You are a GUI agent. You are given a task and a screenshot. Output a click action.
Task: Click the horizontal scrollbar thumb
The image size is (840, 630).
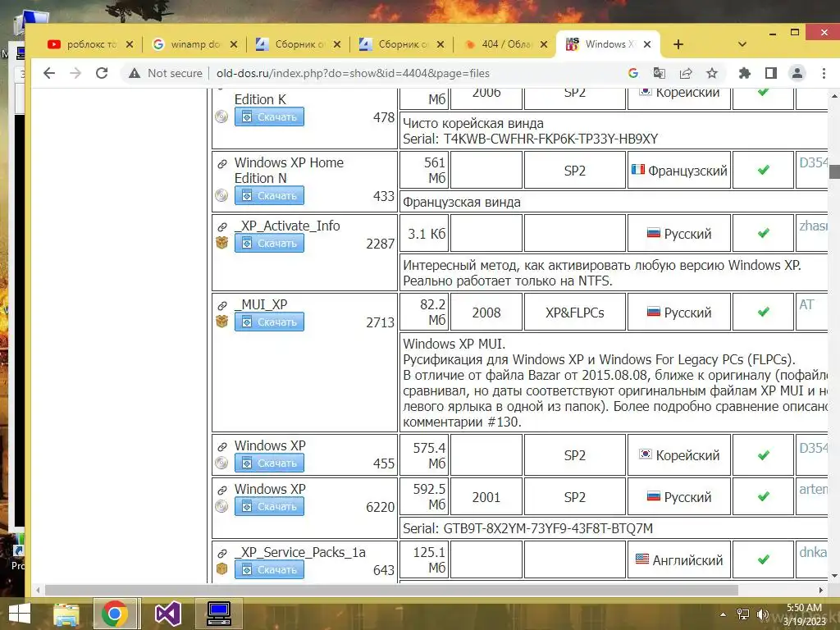click(391, 590)
